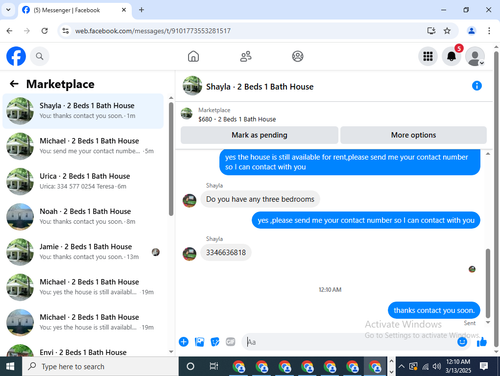Image resolution: width=500 pixels, height=376 pixels.
Task: Close the Messenger tab
Action: [124, 10]
